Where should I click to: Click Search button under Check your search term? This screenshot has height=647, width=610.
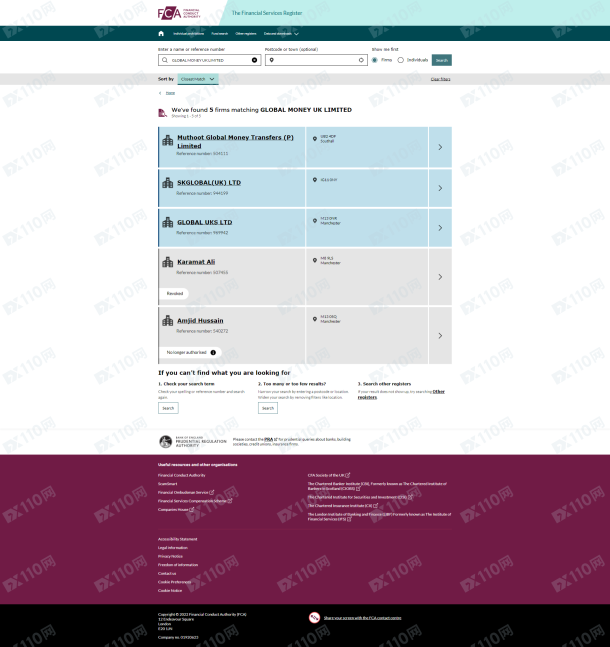(168, 408)
